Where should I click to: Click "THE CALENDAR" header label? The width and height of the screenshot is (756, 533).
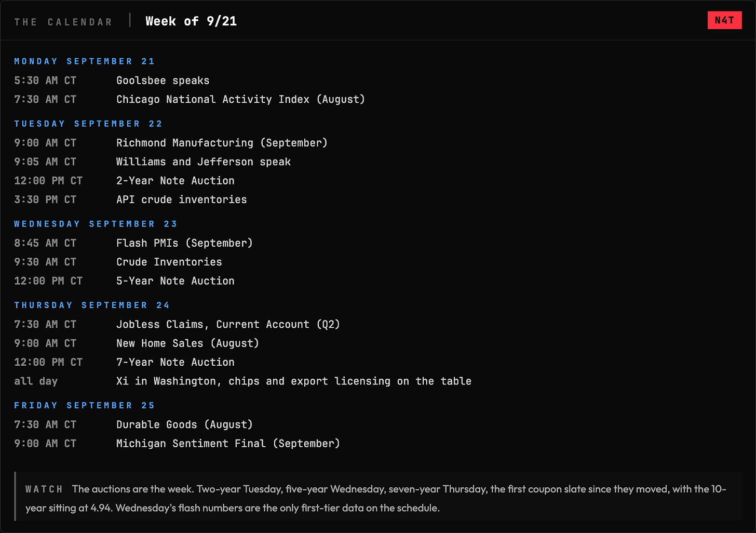coord(63,22)
